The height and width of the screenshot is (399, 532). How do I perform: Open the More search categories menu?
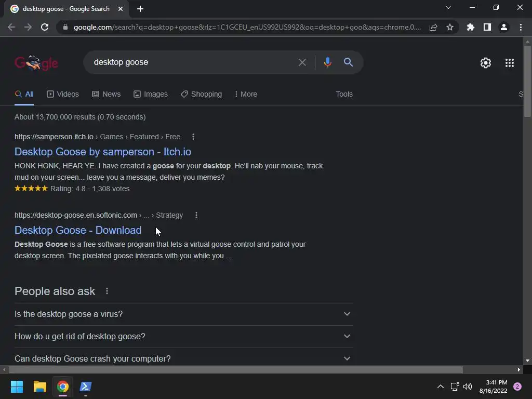click(x=246, y=95)
